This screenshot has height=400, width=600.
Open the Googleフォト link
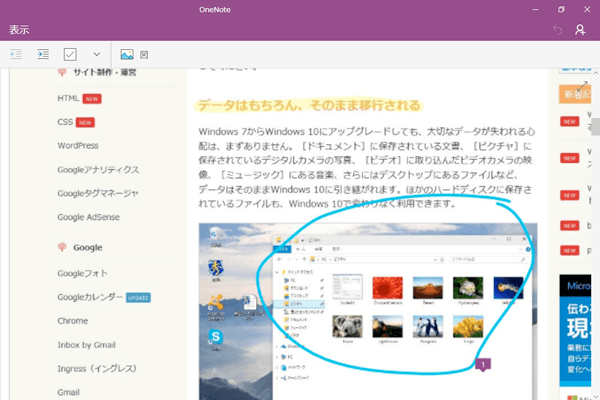coord(82,273)
